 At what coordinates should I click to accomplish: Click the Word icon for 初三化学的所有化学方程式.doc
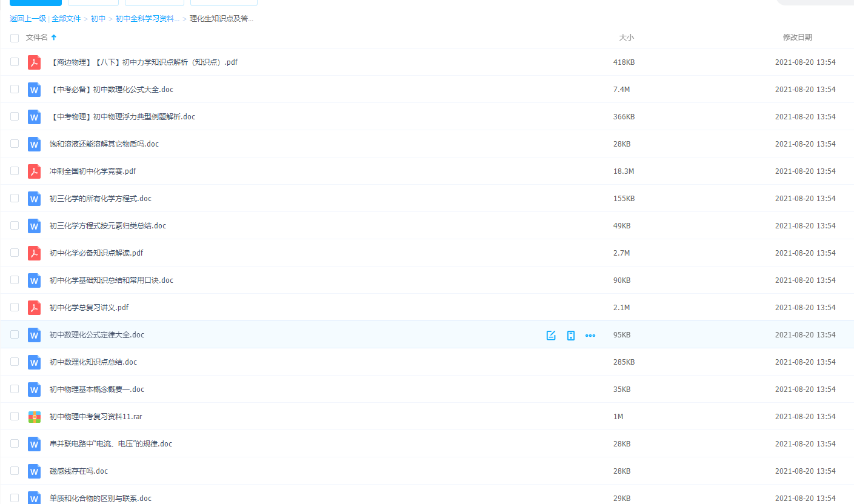pos(34,199)
